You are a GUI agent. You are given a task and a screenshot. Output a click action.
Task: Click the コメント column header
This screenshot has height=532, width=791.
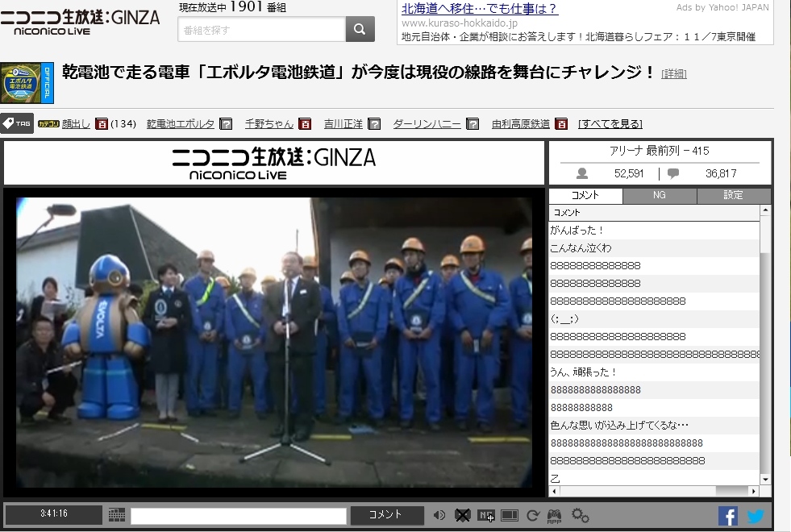[x=654, y=213]
